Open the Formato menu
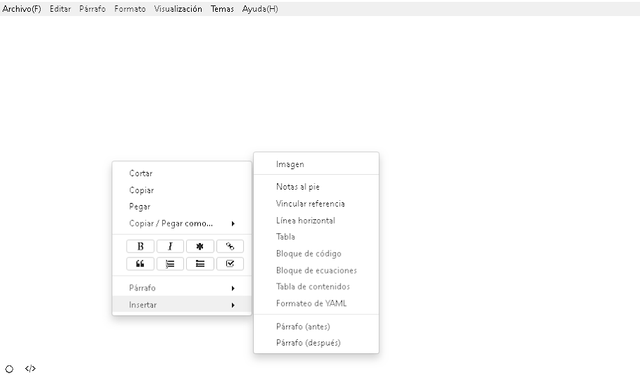Image resolution: width=640 pixels, height=377 pixels. pos(130,9)
